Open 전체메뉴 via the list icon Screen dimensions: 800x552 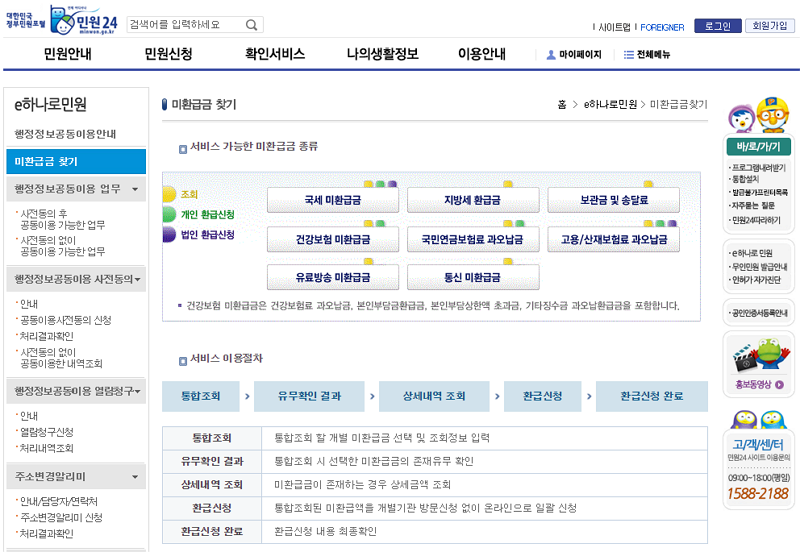(628, 55)
